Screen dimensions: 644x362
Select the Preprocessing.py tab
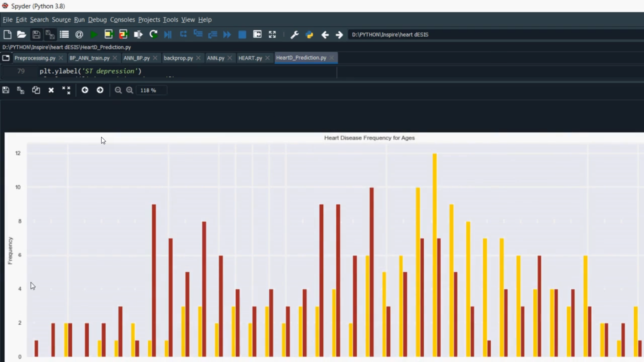coord(35,58)
